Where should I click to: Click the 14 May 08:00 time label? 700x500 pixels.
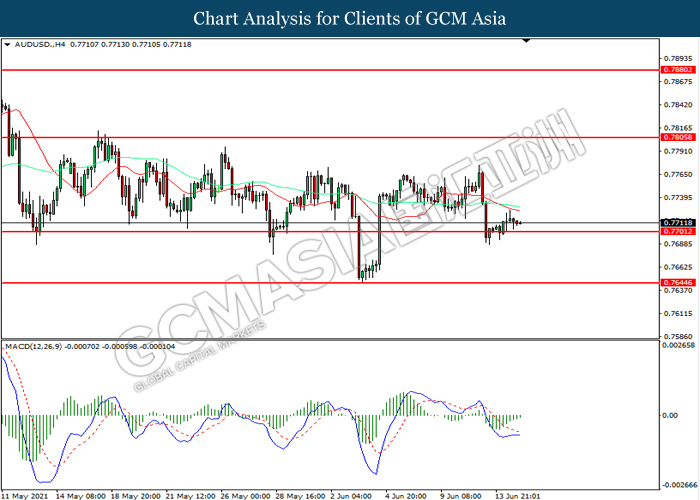(81, 496)
